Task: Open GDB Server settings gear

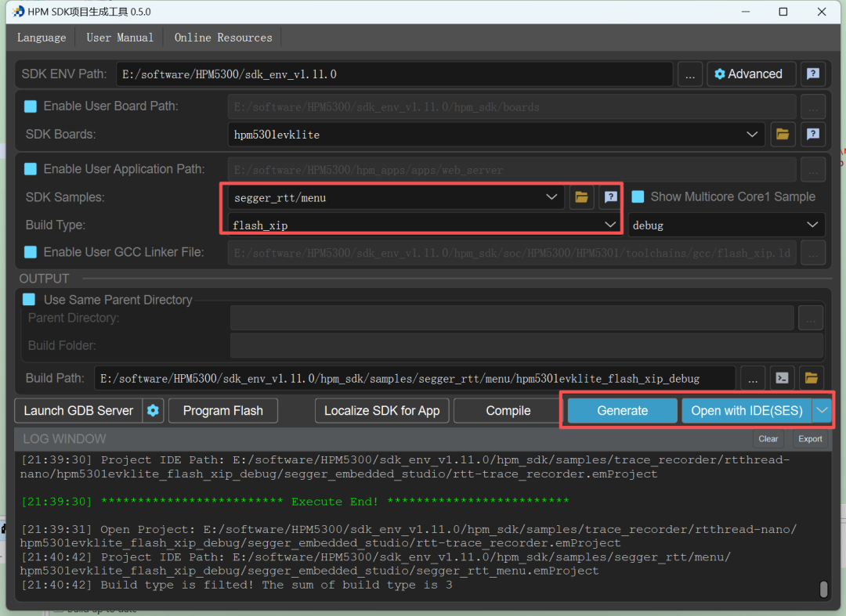Action: pos(154,410)
